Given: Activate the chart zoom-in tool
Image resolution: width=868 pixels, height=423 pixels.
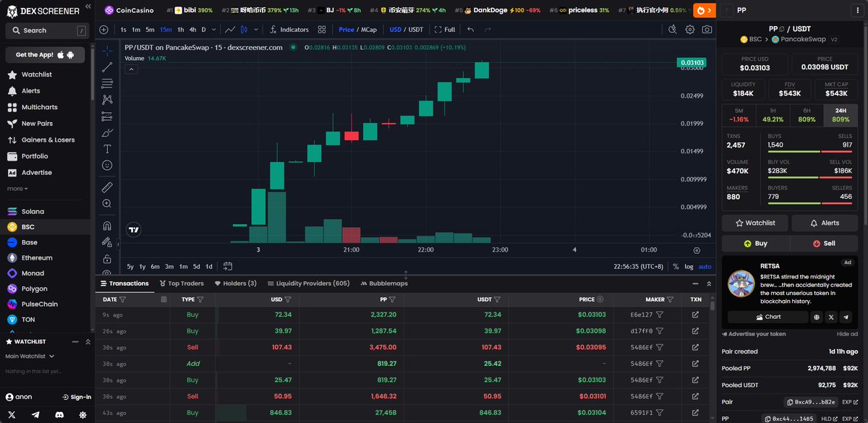Looking at the screenshot, I should [x=107, y=204].
